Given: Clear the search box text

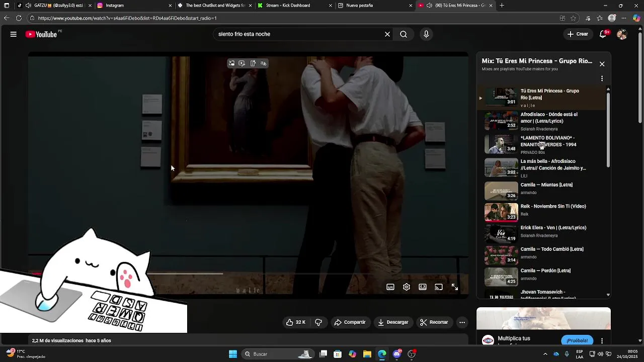Looking at the screenshot, I should pyautogui.click(x=387, y=34).
